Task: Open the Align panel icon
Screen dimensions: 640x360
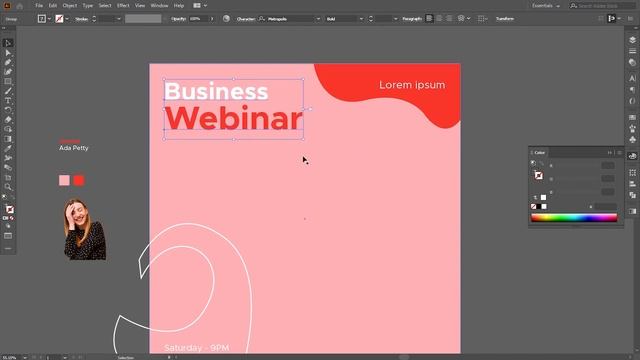Action: click(x=632, y=184)
